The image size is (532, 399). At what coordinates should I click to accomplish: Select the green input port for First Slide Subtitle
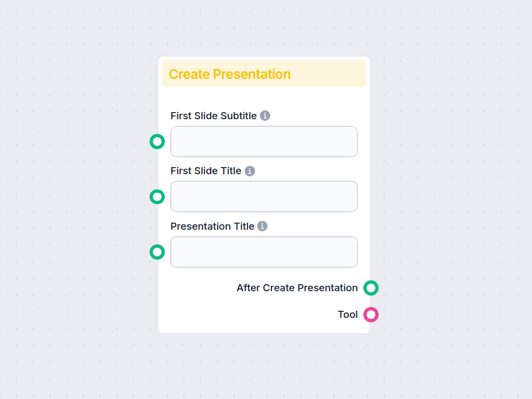pyautogui.click(x=157, y=142)
